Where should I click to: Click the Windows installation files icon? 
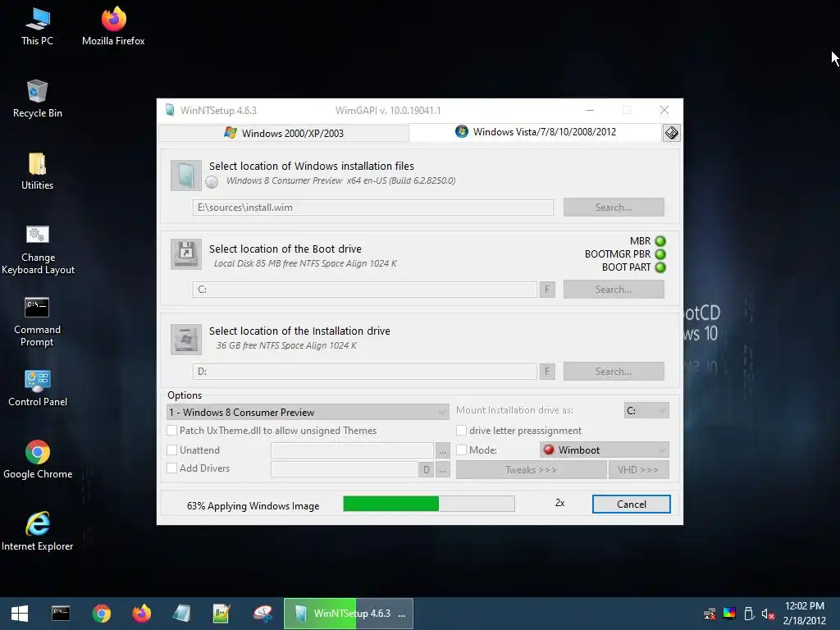coord(186,176)
